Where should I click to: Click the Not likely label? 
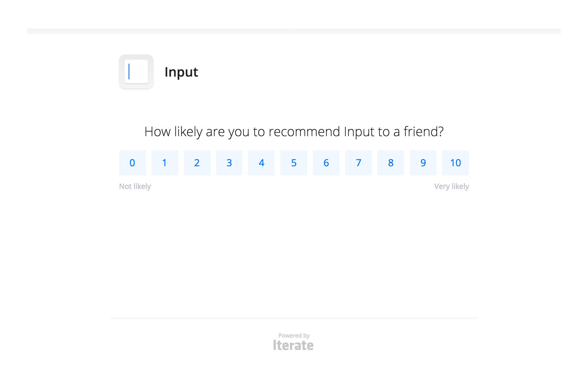[x=135, y=186]
